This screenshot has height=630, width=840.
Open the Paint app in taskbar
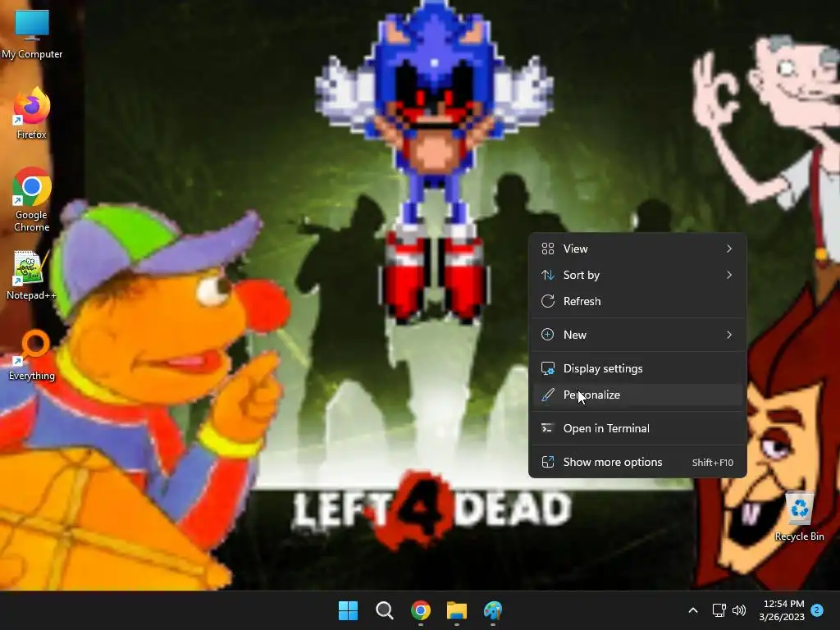coord(493,610)
